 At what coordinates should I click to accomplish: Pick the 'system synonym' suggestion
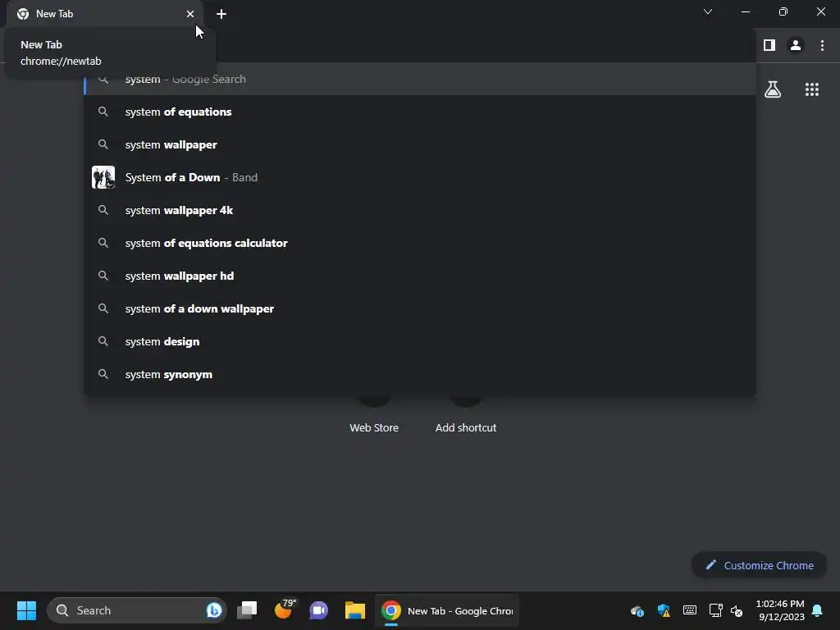point(420,374)
